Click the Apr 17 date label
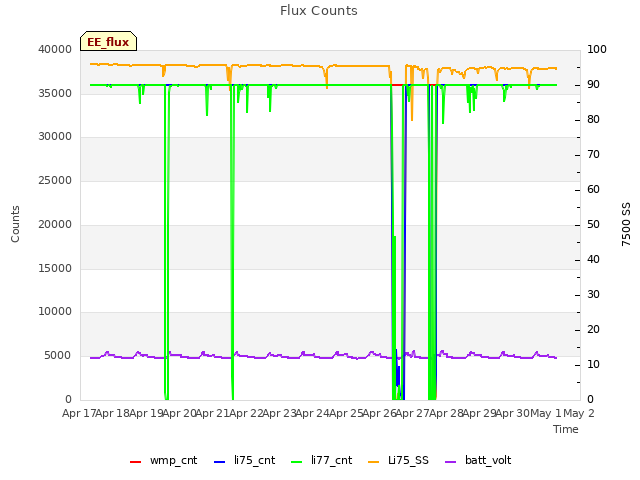This screenshot has height=480, width=640. tap(78, 413)
